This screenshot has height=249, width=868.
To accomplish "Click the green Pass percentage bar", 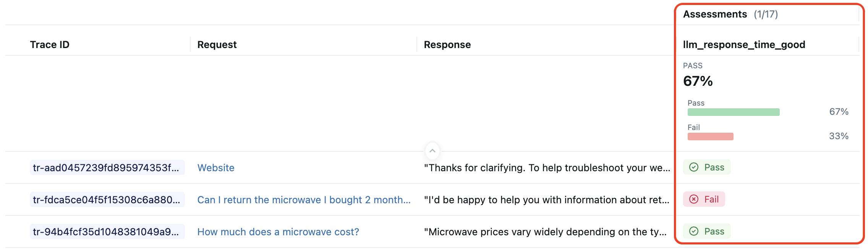I will click(734, 112).
